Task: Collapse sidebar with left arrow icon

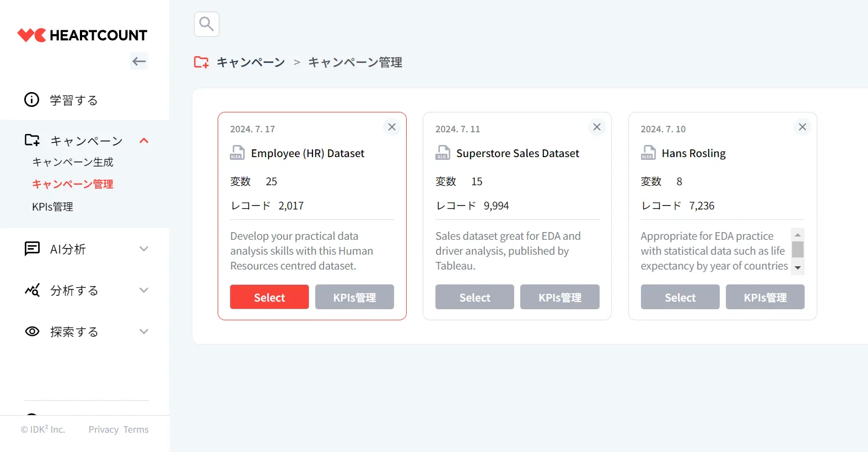Action: (139, 61)
